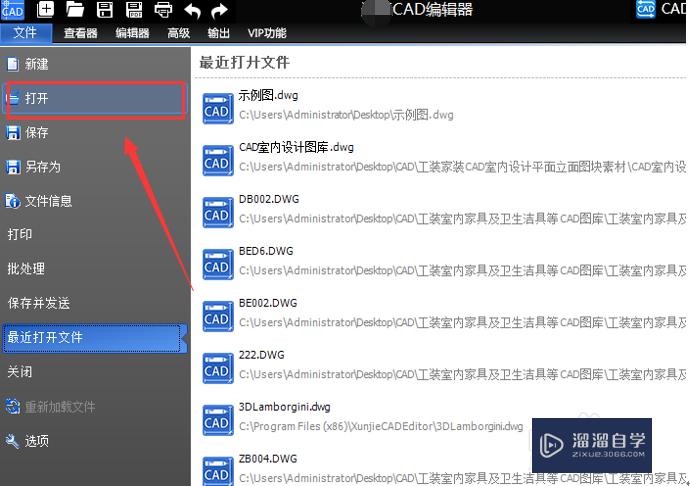The image size is (690, 486).
Task: Click the undo arrow icon
Action: [192, 10]
